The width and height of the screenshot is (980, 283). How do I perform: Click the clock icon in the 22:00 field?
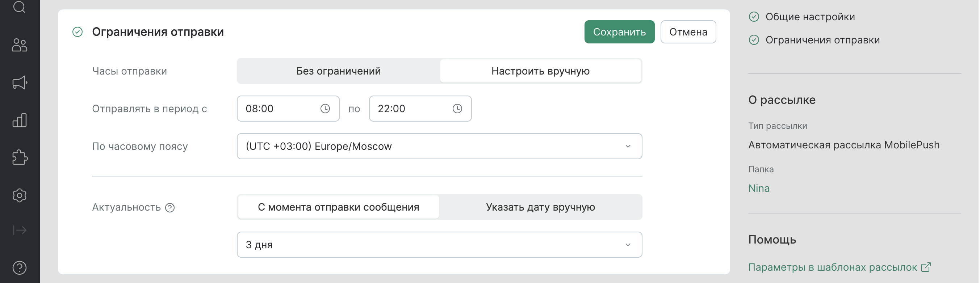click(x=457, y=109)
